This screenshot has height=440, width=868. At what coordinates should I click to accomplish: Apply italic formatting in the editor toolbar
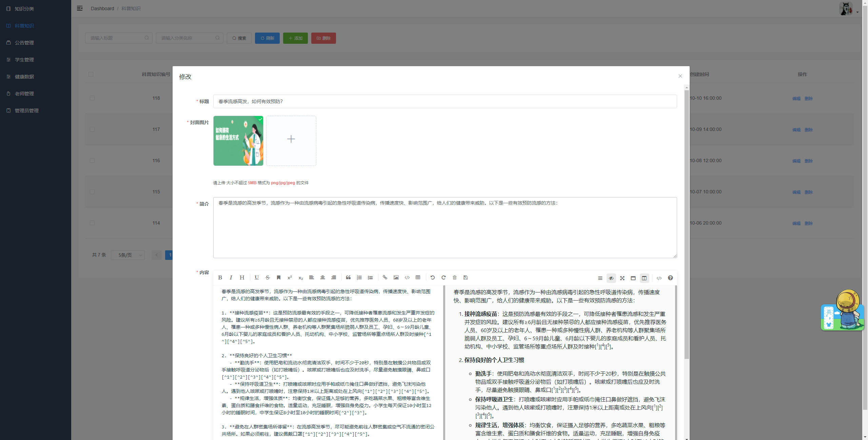231,278
